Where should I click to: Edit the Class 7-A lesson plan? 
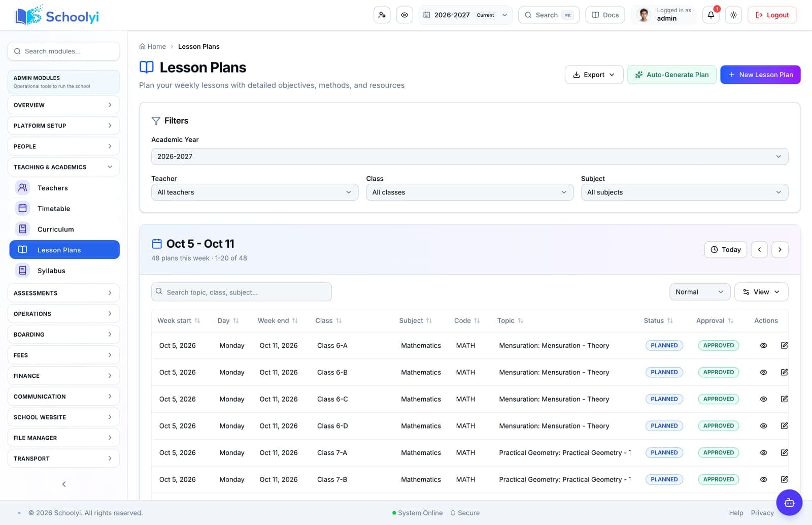click(784, 453)
